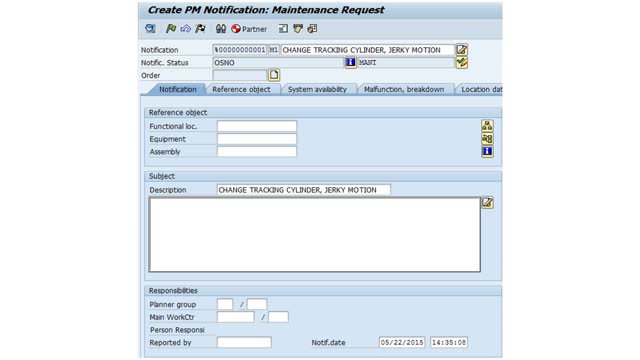The image size is (640, 360).
Task: Click the notification number %00000000001
Action: click(240, 50)
